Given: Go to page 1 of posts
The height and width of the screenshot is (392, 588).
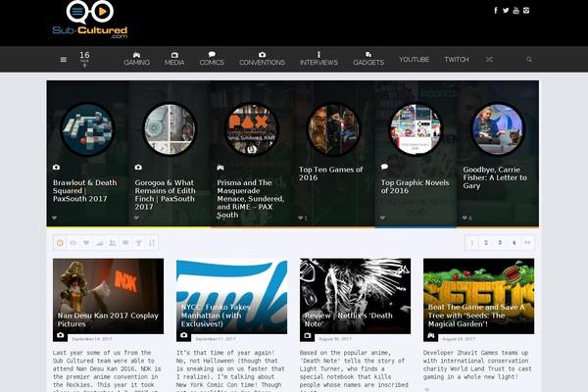Looking at the screenshot, I should [x=472, y=243].
